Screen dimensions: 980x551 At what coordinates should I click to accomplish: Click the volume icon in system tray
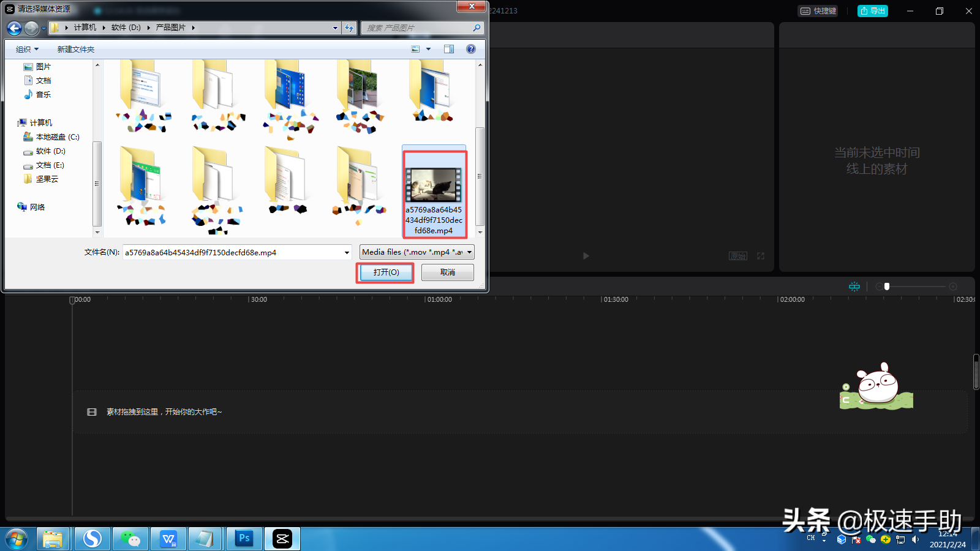coord(916,539)
